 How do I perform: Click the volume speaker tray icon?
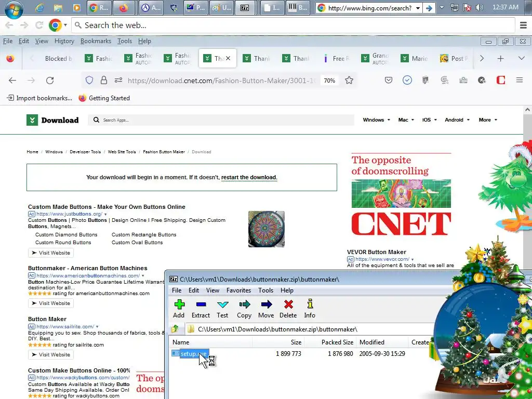tap(479, 7)
